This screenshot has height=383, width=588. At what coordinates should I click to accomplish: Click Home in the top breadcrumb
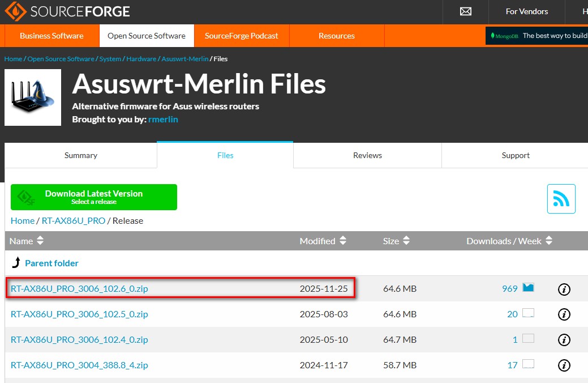(13, 59)
